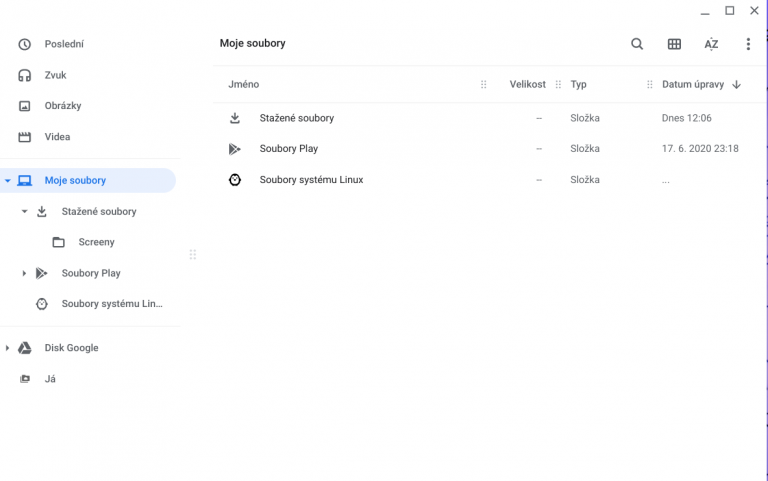
Task: Collapse the Moje soubory tree
Action: [8, 181]
